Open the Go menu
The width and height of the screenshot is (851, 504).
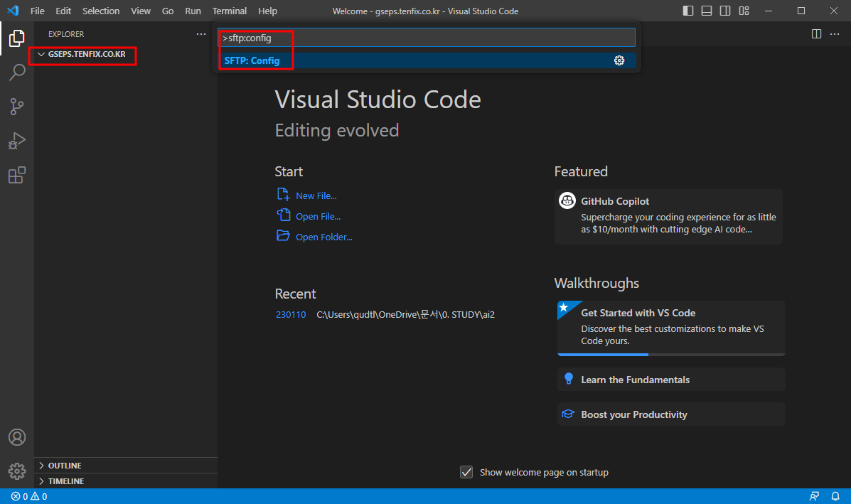point(168,11)
